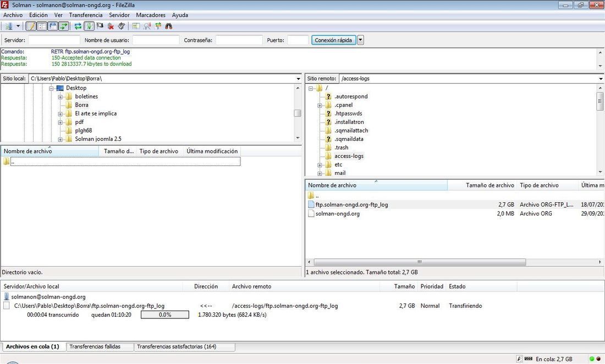Click the parent folder icon in local list
The width and height of the screenshot is (605, 364).
click(x=6, y=161)
